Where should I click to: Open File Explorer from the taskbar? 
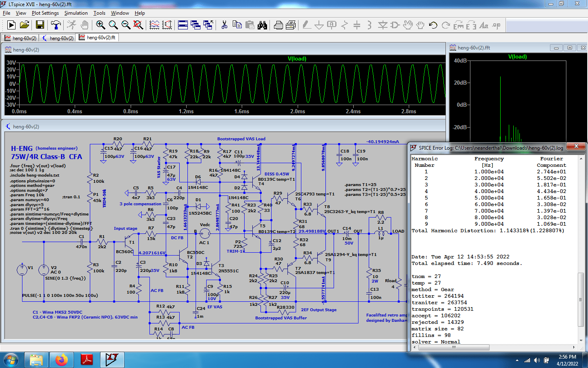pyautogui.click(x=36, y=360)
